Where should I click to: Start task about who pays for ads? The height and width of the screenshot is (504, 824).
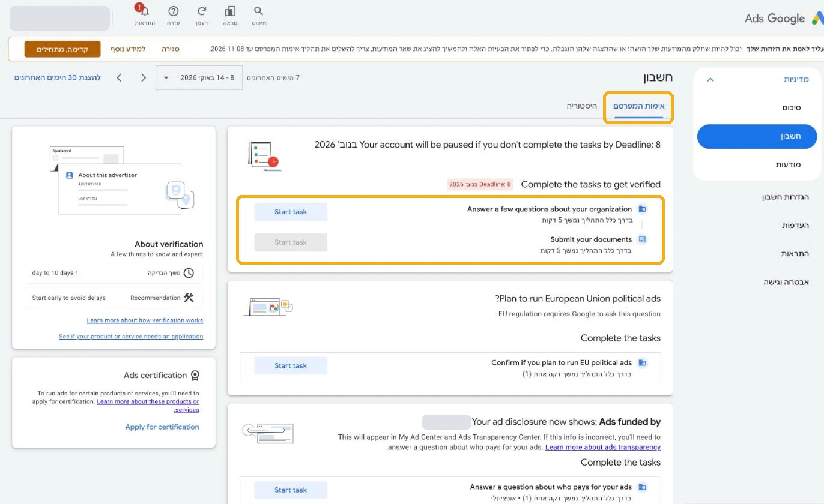click(291, 490)
